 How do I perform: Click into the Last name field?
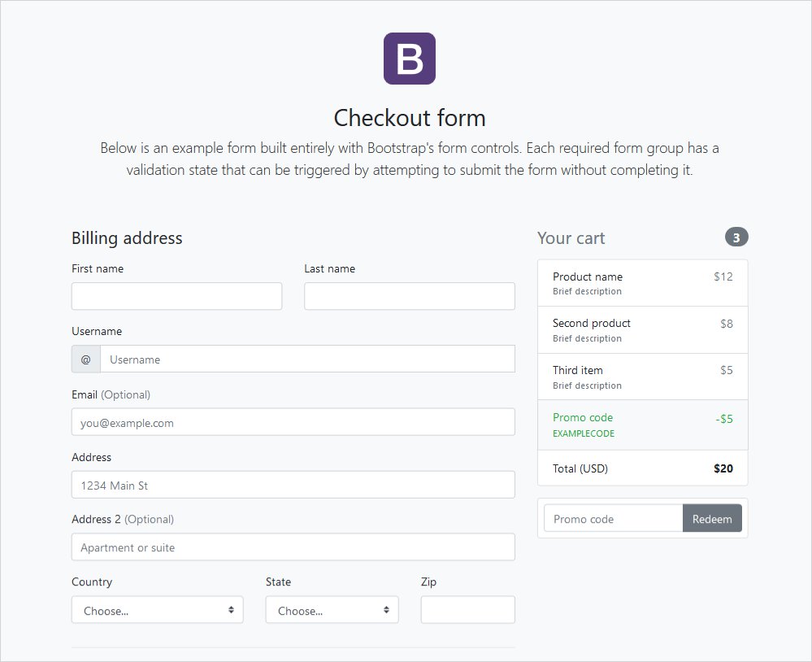[x=409, y=296]
